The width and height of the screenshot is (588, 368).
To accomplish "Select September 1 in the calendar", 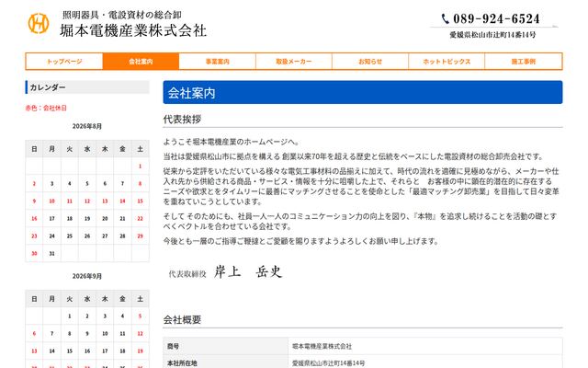I will coord(70,316).
